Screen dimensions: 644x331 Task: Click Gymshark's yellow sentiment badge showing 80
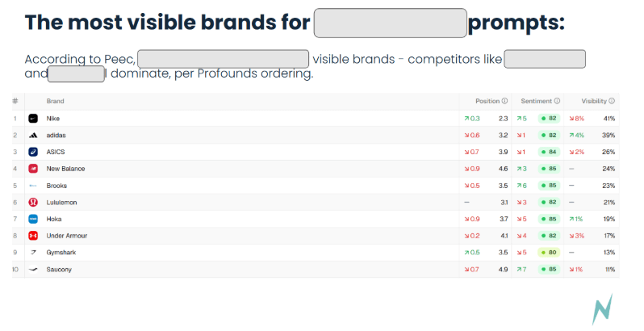[x=549, y=253]
